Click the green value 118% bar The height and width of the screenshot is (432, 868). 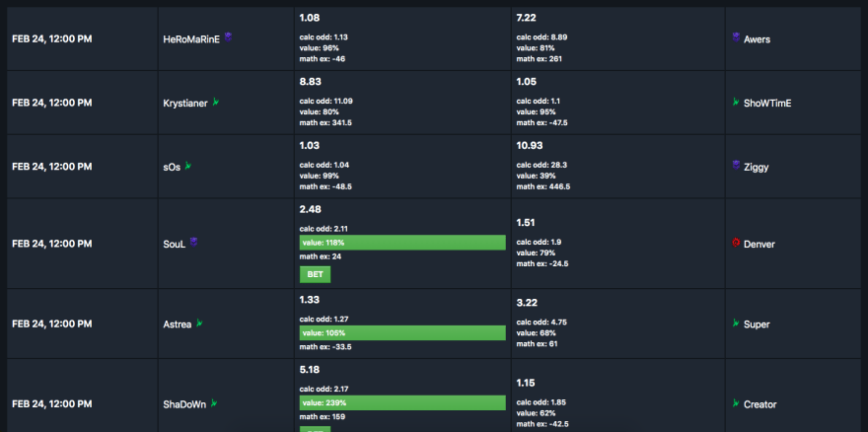click(402, 243)
